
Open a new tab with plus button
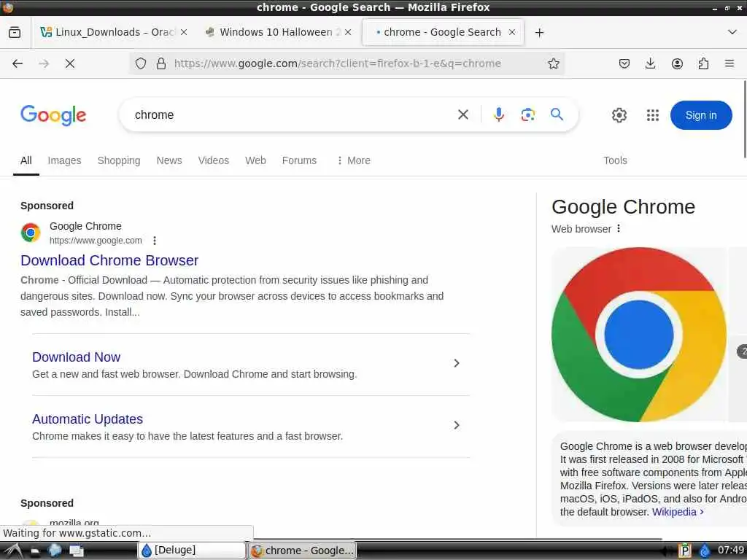click(x=539, y=32)
